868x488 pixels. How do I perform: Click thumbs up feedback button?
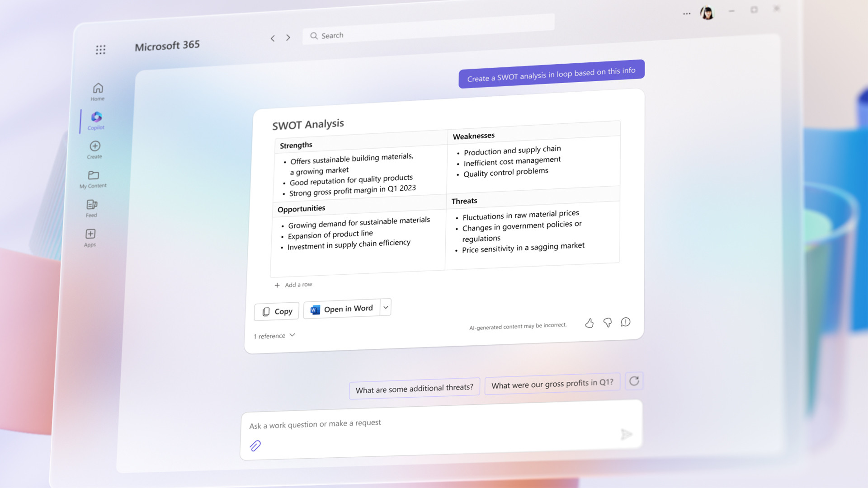pyautogui.click(x=589, y=322)
